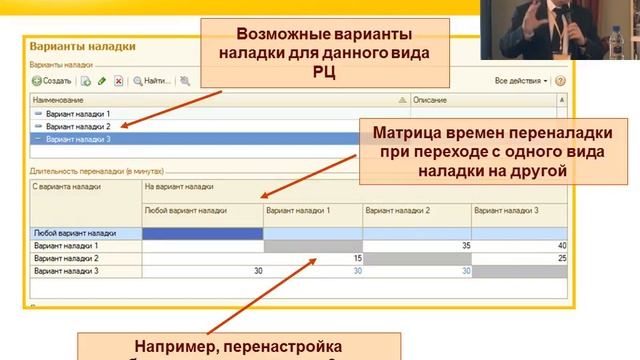Click the cancel search magnifier icon

pyautogui.click(x=185, y=81)
